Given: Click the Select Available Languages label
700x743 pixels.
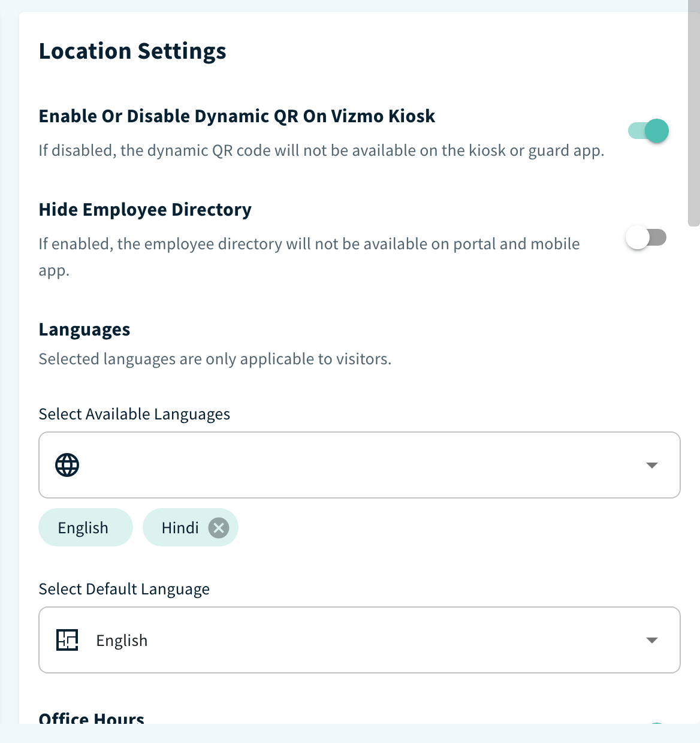Looking at the screenshot, I should pos(134,414).
